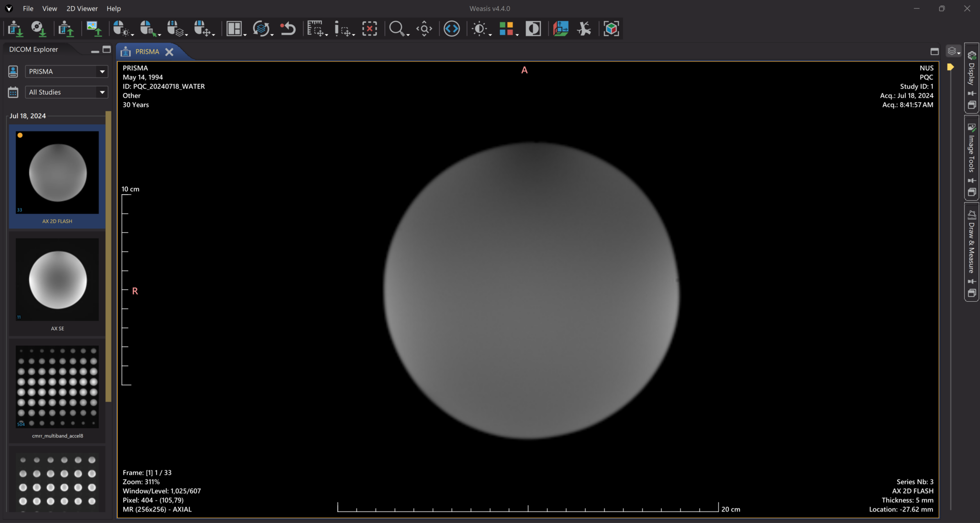Expand the All Studies dropdown
The image size is (980, 523).
click(x=102, y=92)
